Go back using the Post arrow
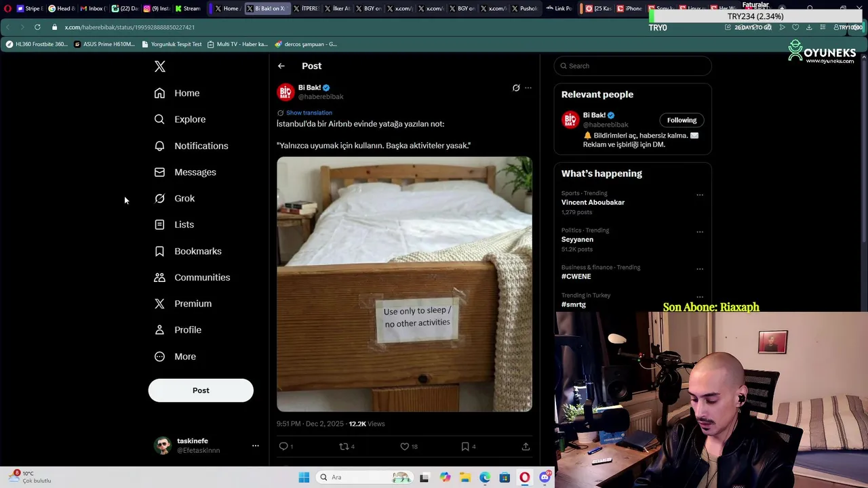 tap(281, 66)
